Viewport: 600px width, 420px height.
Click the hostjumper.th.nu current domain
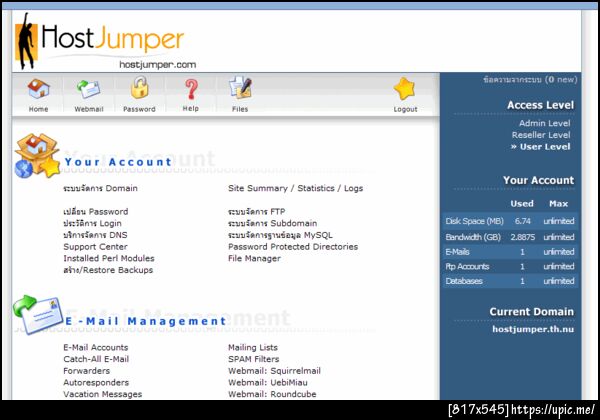533,329
